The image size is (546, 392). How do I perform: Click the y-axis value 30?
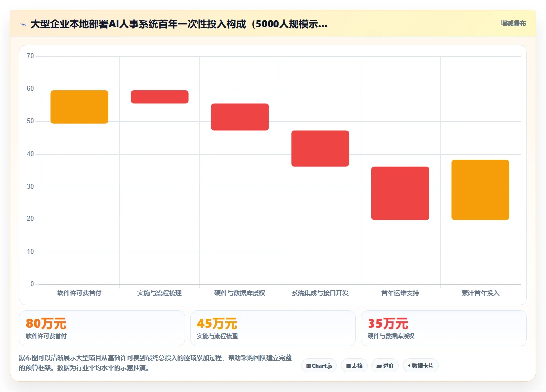click(30, 187)
